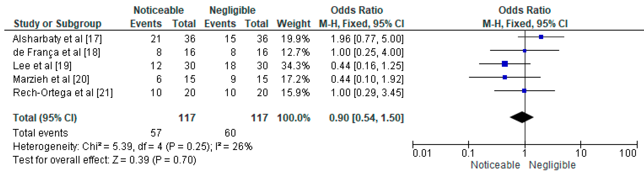
Task: Click the 'Negligible' label below the axis
Action: 552,165
